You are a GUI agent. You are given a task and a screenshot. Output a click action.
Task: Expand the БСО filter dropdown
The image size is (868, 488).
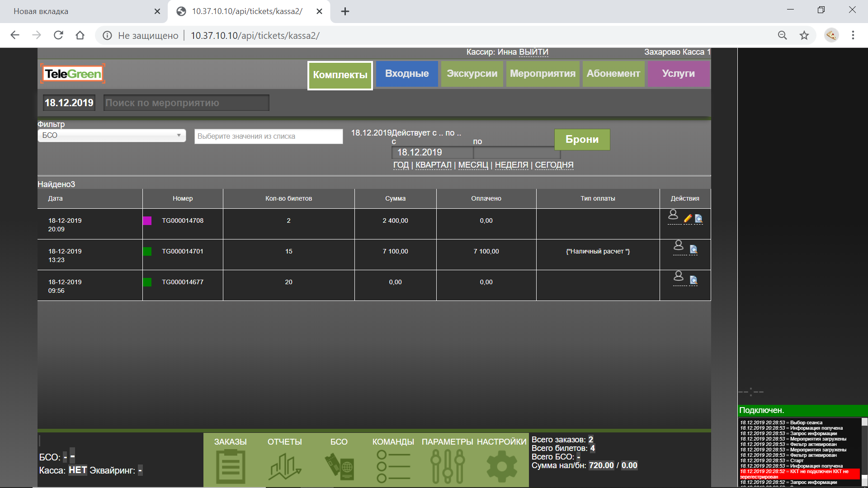pyautogui.click(x=112, y=136)
